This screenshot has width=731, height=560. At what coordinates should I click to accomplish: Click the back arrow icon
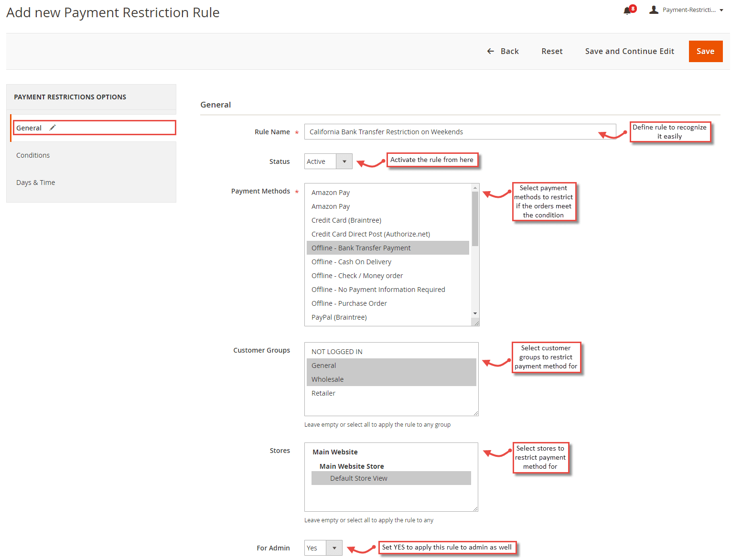pos(490,51)
